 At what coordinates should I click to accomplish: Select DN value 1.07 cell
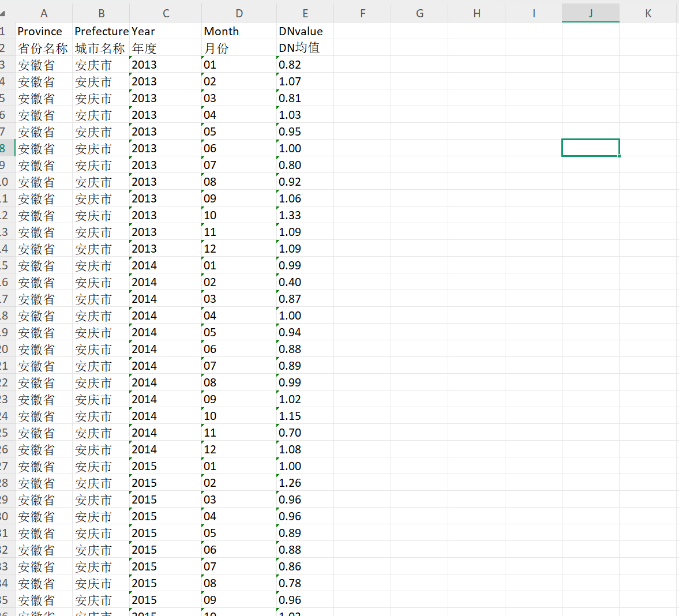click(x=305, y=81)
